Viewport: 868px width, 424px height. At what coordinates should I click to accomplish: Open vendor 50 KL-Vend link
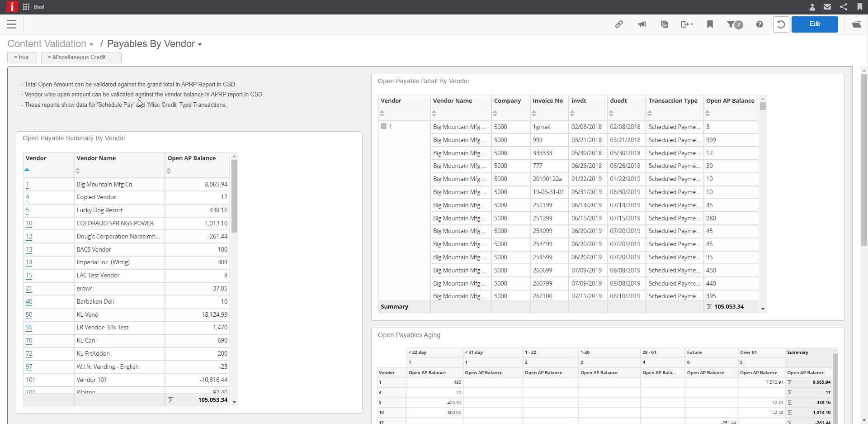[28, 314]
